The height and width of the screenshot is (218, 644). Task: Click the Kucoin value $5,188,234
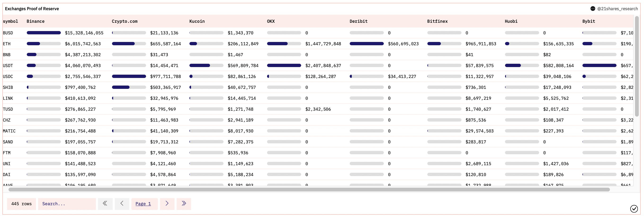point(241,174)
